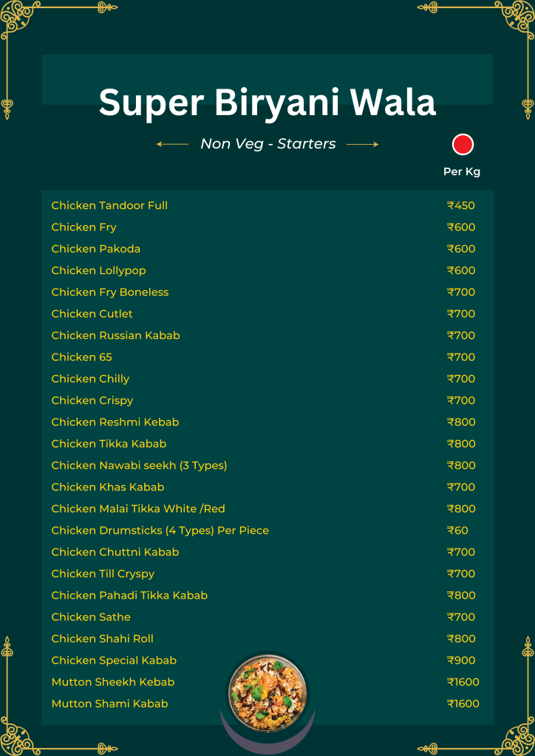Click the biryani bowl image

[267, 692]
